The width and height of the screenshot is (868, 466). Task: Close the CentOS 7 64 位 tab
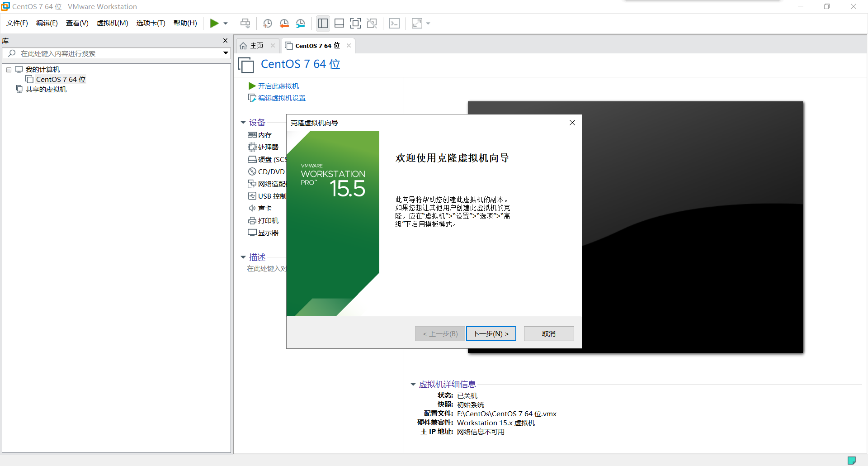coord(349,46)
